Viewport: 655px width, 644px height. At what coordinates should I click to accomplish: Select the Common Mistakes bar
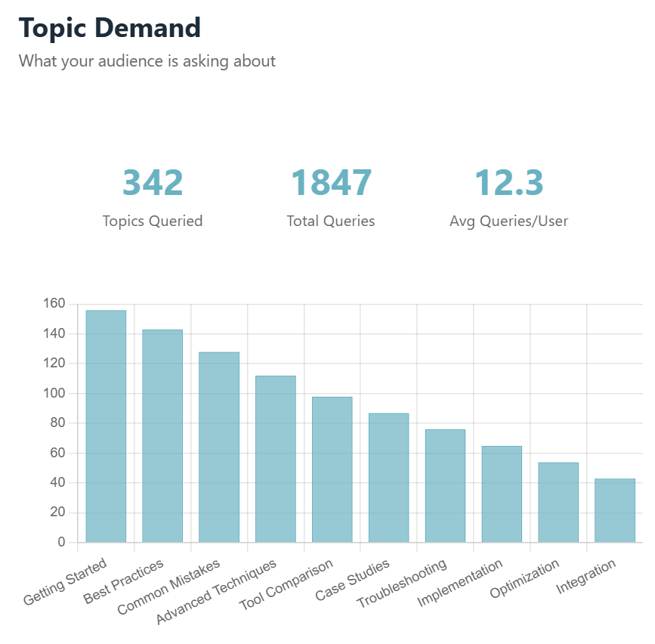tap(218, 446)
